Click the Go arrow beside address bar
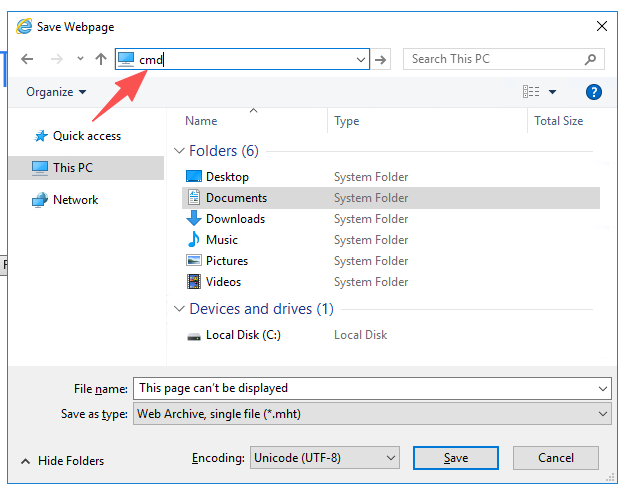 (x=381, y=60)
